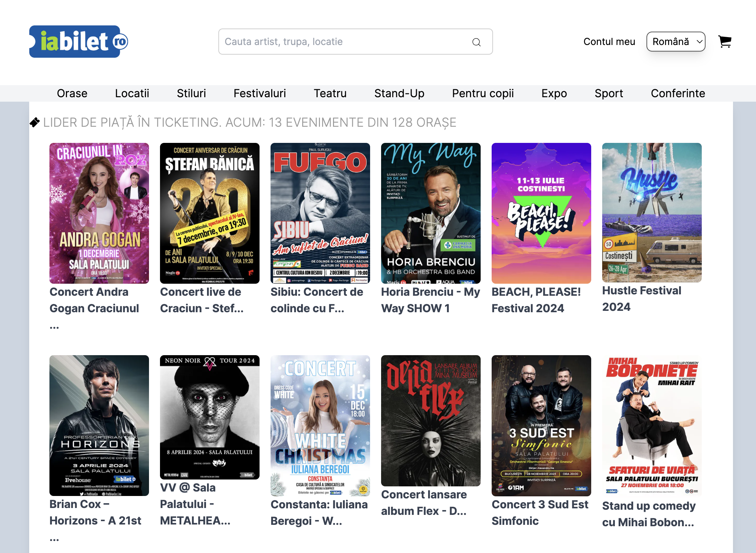Click the ticket icon beside headline
The width and height of the screenshot is (756, 553).
pos(35,122)
